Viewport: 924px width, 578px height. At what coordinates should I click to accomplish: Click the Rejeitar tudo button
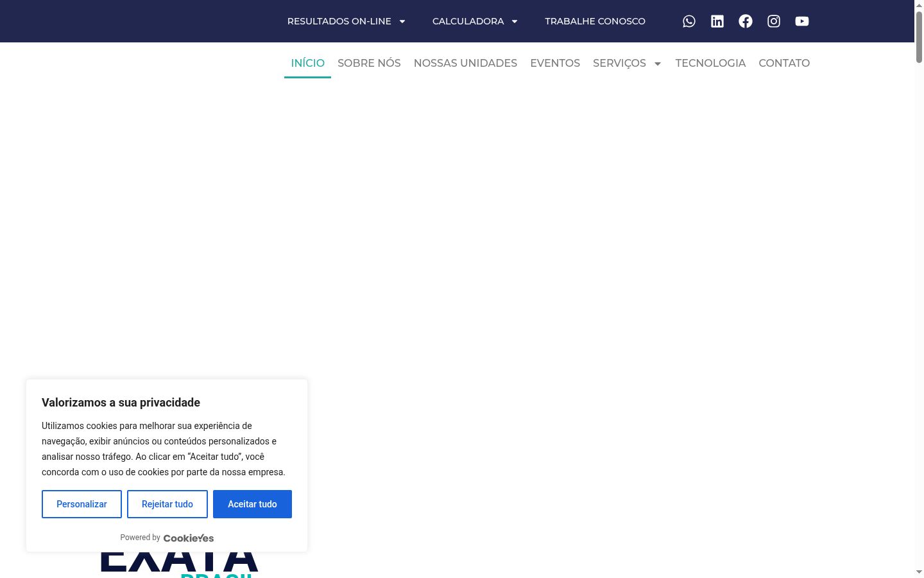click(x=167, y=504)
